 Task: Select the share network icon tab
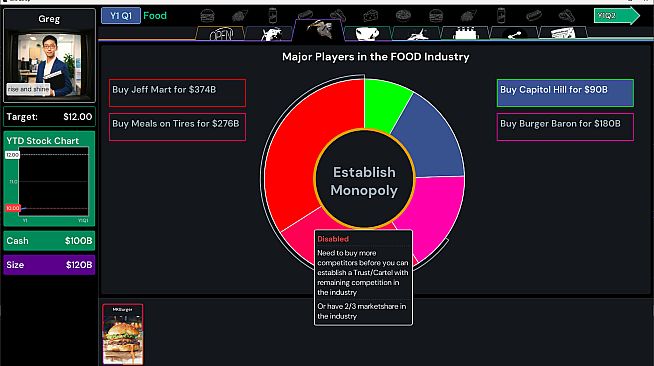[x=514, y=34]
